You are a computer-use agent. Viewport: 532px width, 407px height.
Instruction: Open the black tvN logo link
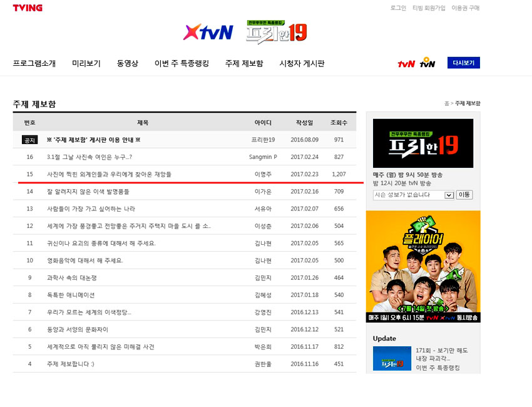pos(427,63)
